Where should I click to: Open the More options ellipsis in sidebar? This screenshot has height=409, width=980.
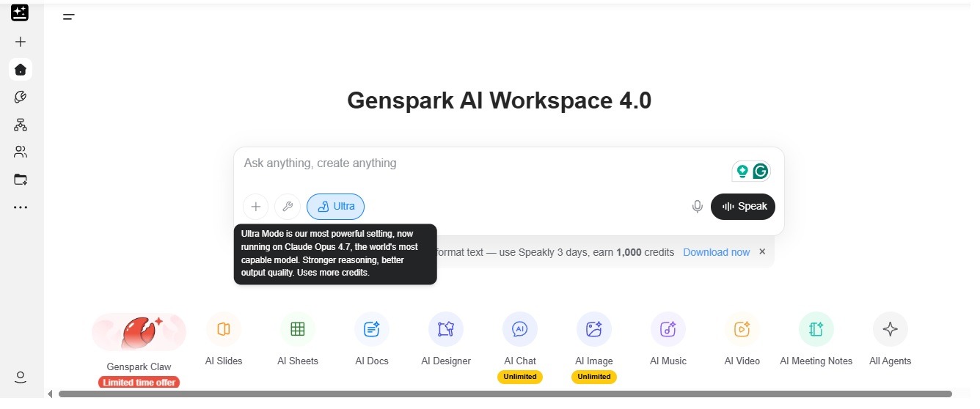(x=21, y=207)
